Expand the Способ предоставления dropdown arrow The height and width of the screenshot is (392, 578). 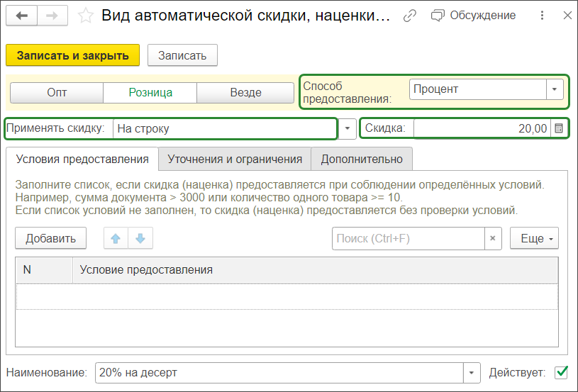555,89
